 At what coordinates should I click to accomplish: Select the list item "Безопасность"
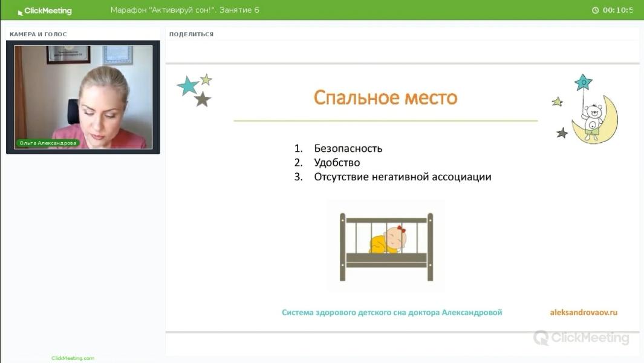pyautogui.click(x=348, y=148)
